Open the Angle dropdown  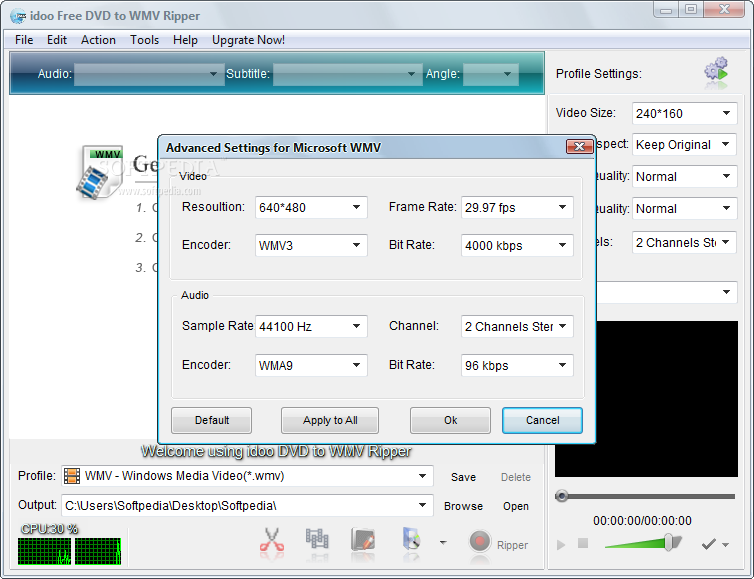click(x=490, y=74)
